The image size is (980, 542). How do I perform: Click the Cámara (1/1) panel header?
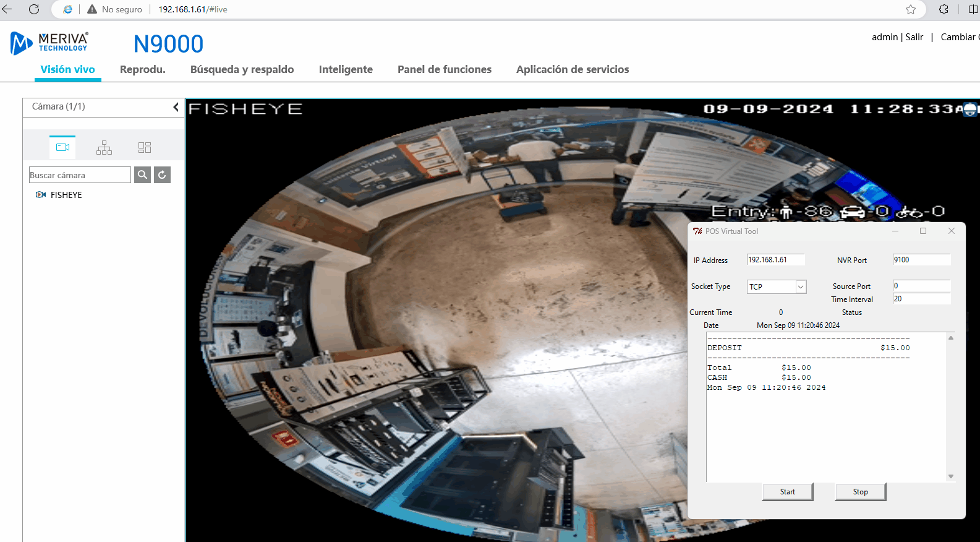(104, 107)
